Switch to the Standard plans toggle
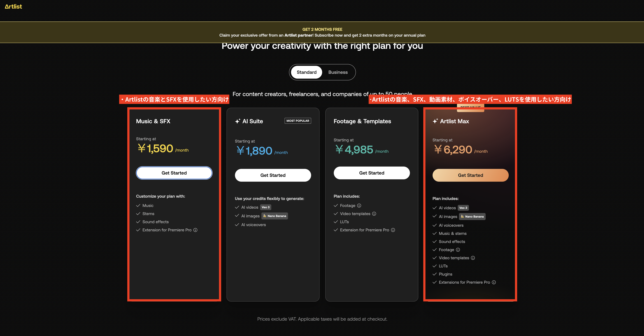The height and width of the screenshot is (336, 644). click(x=306, y=72)
